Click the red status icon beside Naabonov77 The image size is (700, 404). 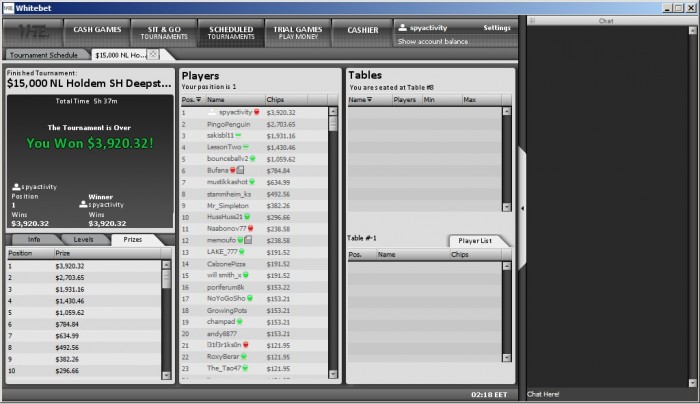[x=250, y=229]
